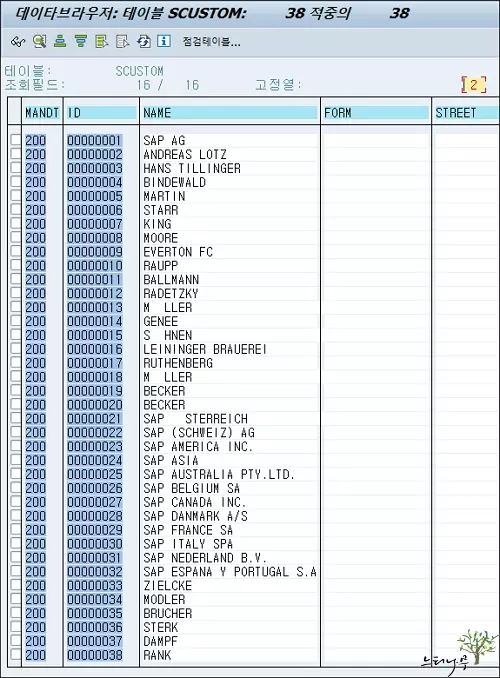
Task: Click the DAMPF name cell
Action: (161, 641)
